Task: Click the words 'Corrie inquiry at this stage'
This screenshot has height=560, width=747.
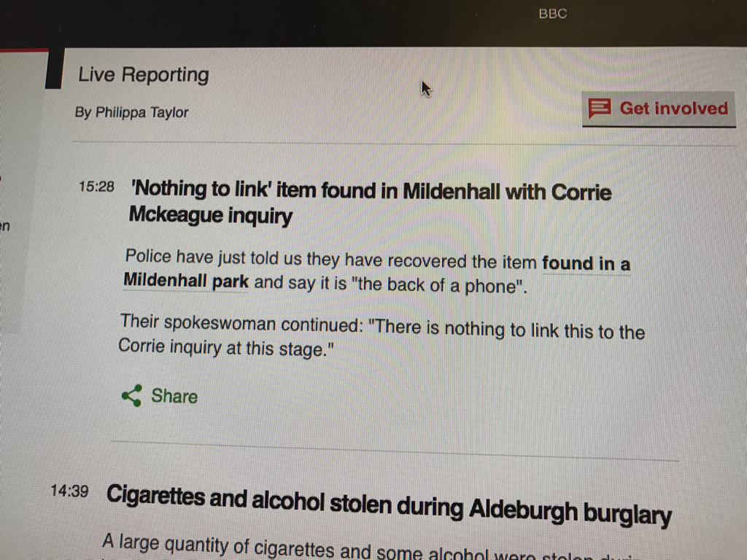Action: pos(225,348)
